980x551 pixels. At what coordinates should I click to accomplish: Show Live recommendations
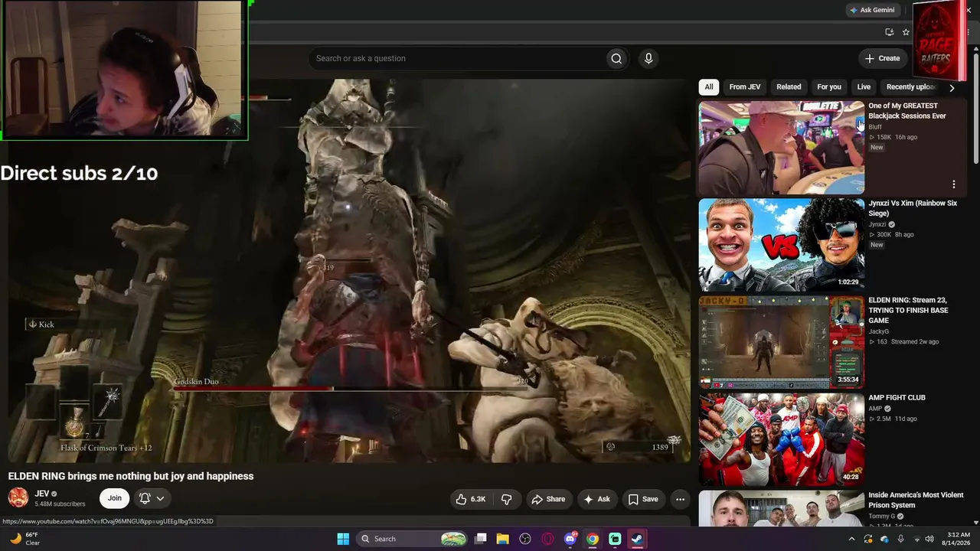pyautogui.click(x=864, y=86)
